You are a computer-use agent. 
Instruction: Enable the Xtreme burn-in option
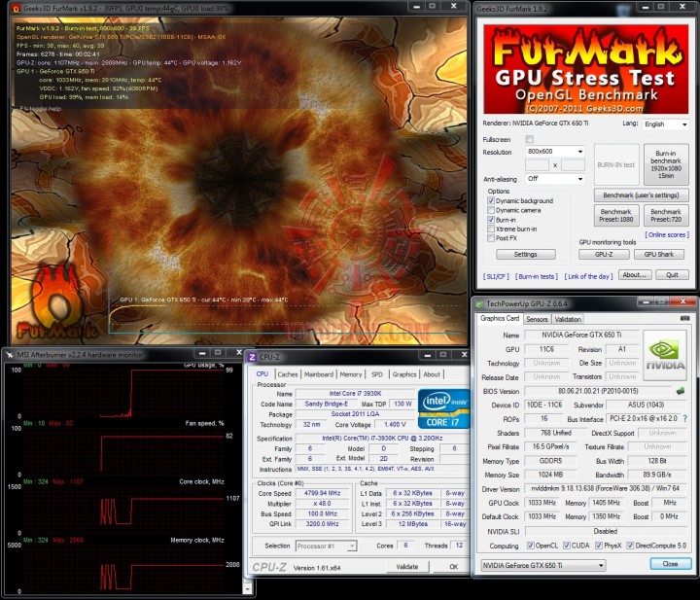[491, 229]
